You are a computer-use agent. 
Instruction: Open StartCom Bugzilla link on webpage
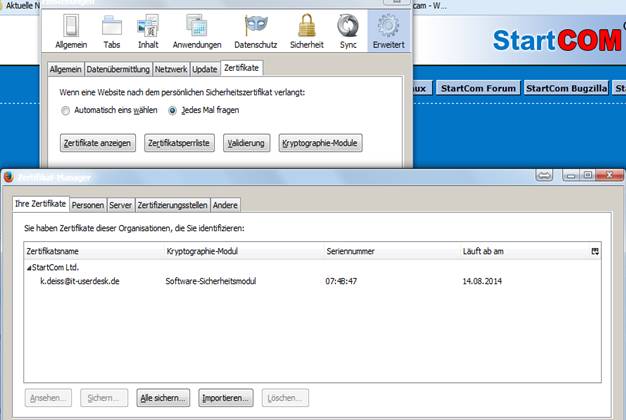click(x=566, y=88)
